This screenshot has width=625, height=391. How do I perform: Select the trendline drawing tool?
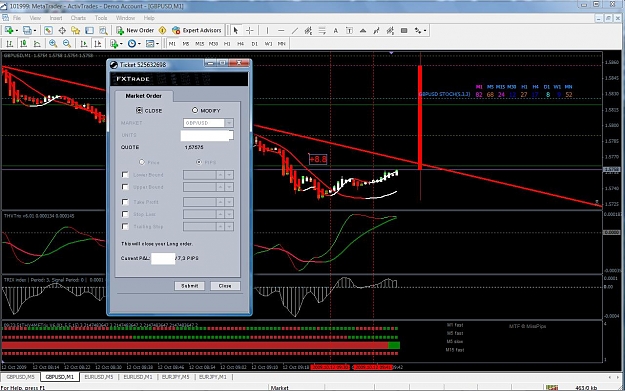pyautogui.click(x=295, y=30)
